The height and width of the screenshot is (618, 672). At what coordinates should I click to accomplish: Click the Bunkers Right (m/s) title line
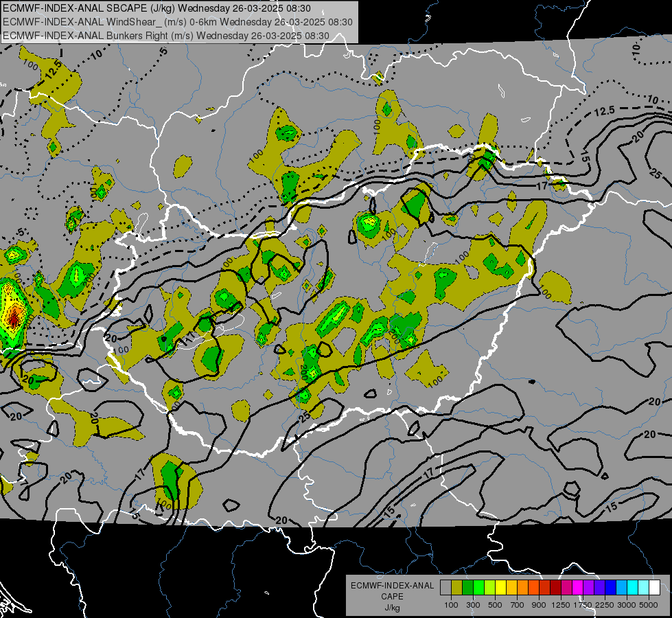(x=166, y=36)
